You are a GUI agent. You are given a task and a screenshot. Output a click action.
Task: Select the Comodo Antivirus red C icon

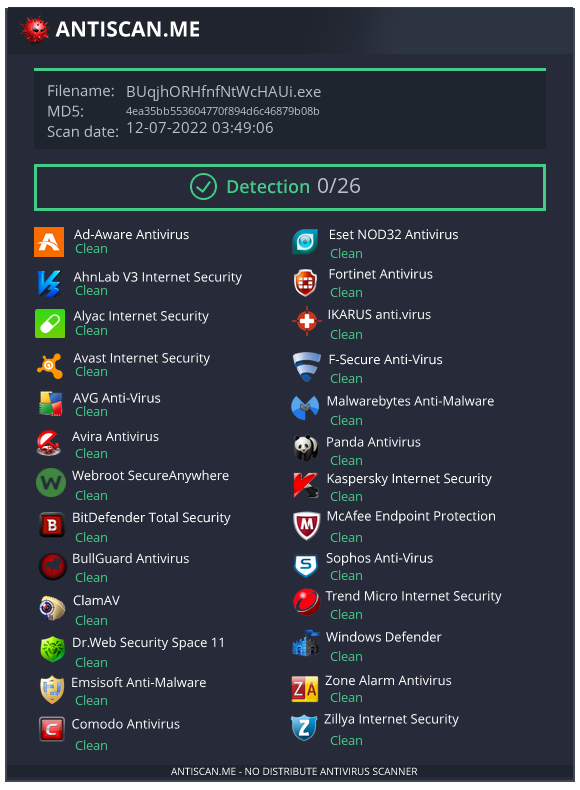pos(52,729)
